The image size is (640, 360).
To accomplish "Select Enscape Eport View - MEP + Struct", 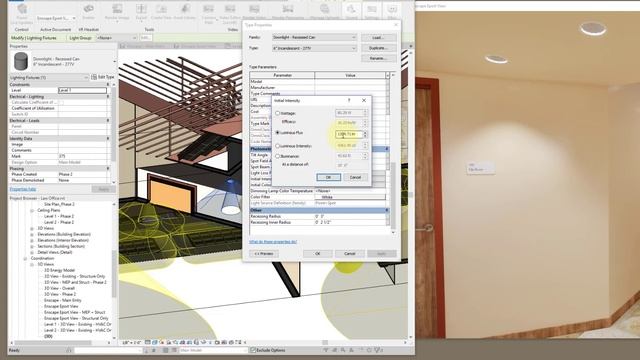I will click(x=75, y=312).
